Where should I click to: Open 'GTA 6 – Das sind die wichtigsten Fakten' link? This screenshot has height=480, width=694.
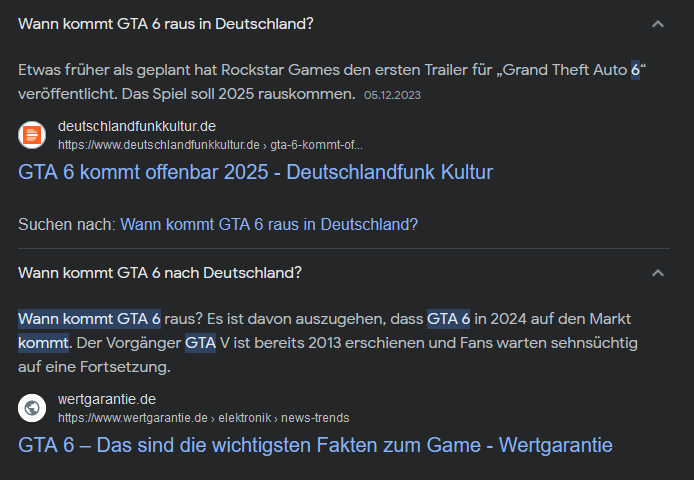315,445
